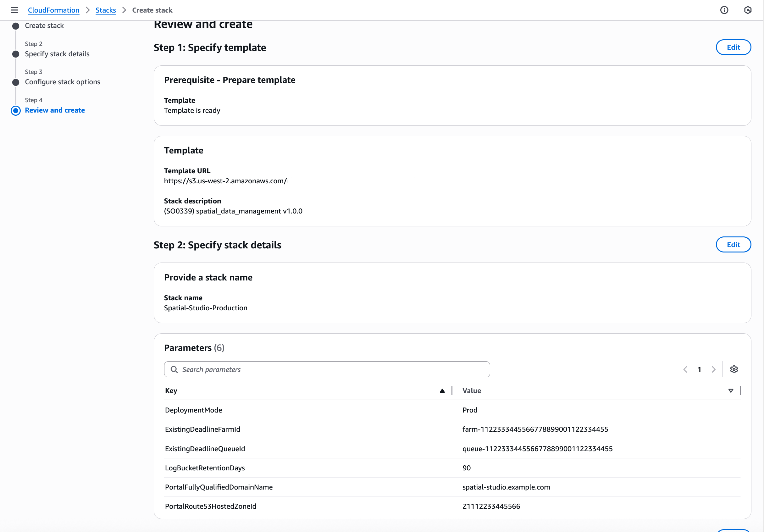
Task: Open the navigation hamburger menu
Action: pyautogui.click(x=14, y=10)
